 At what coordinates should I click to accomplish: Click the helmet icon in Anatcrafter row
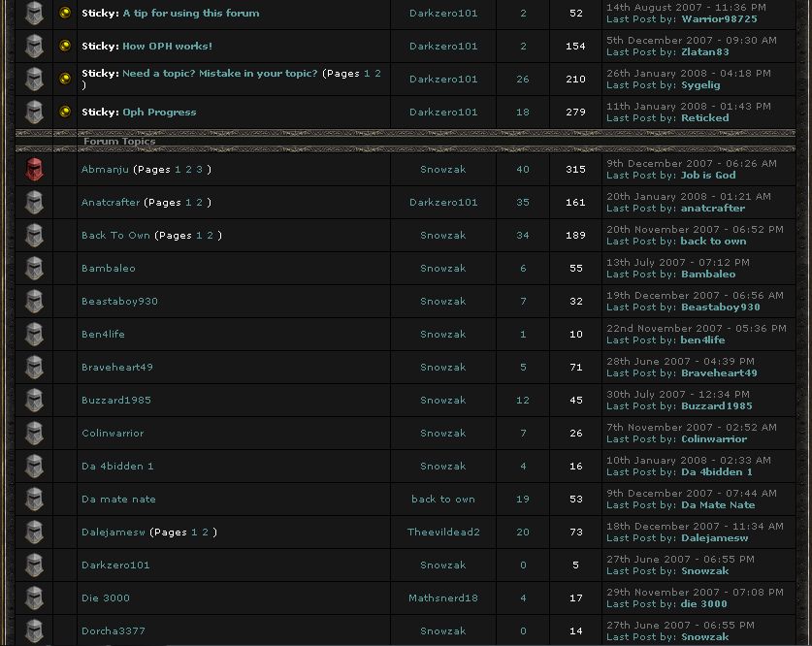coord(34,203)
